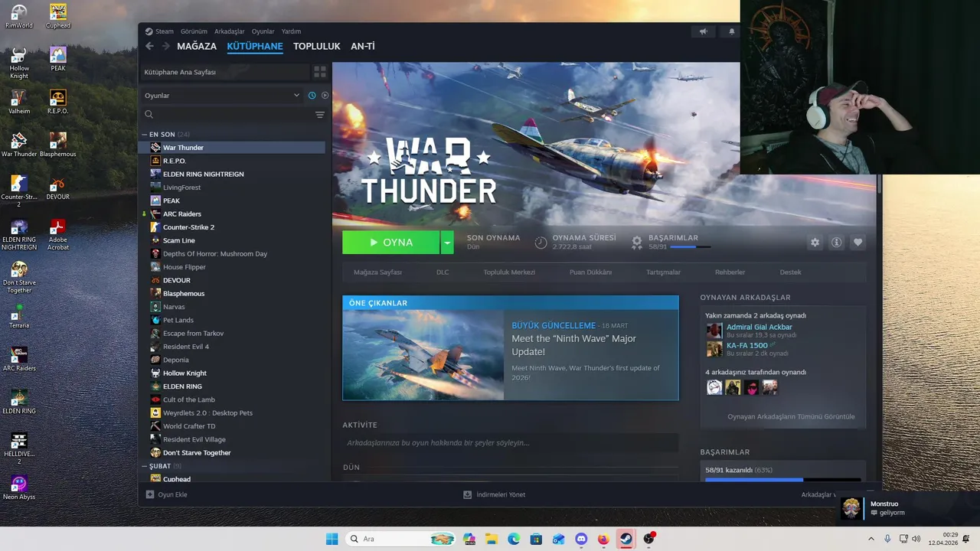
Task: Open File Explorer from the taskbar
Action: 491,539
